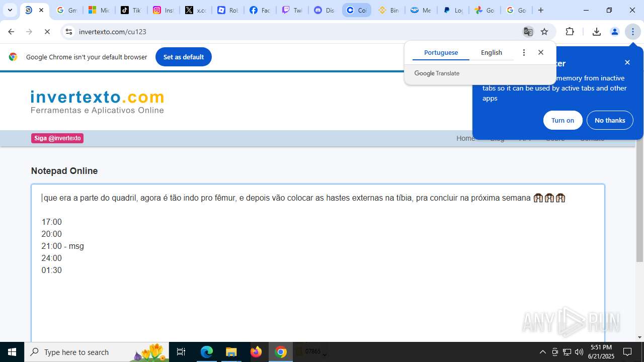Click the page vertical scrollbar
The width and height of the screenshot is (644, 362).
pos(639,201)
